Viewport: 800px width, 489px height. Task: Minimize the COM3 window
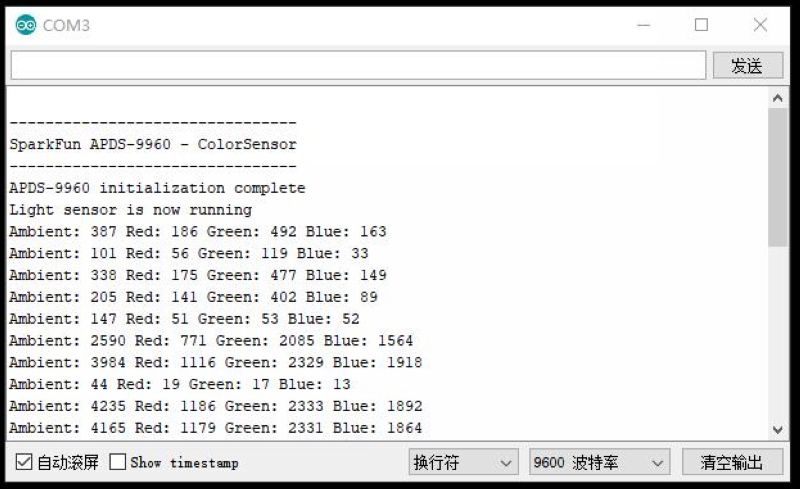644,25
